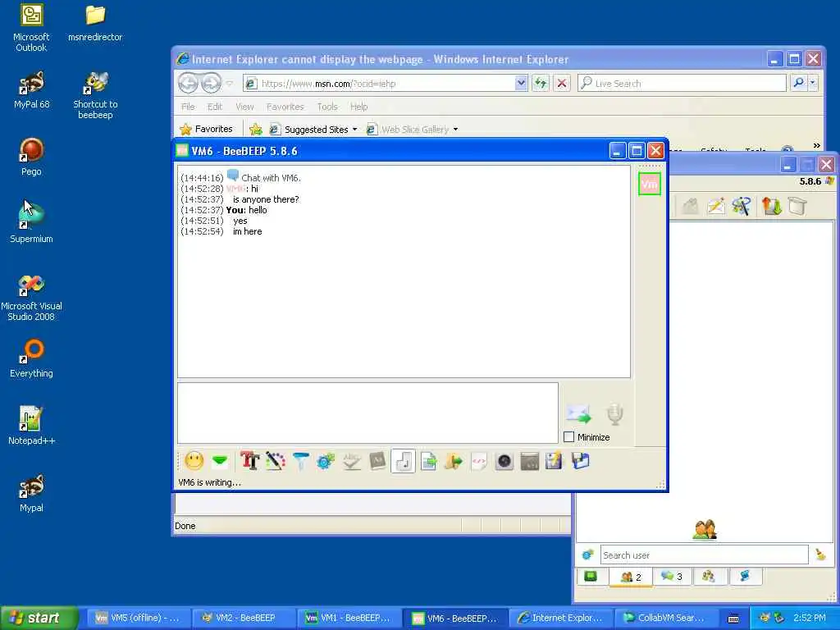
Task: Expand Suggested Sites dropdown
Action: 354,129
